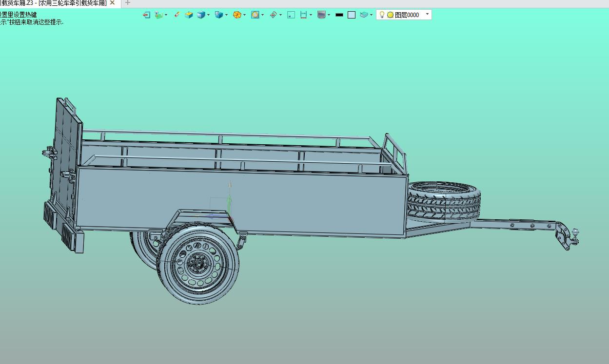Click the gray monitor display icon
Image resolution: width=609 pixels, height=364 pixels.
pyautogui.click(x=321, y=15)
